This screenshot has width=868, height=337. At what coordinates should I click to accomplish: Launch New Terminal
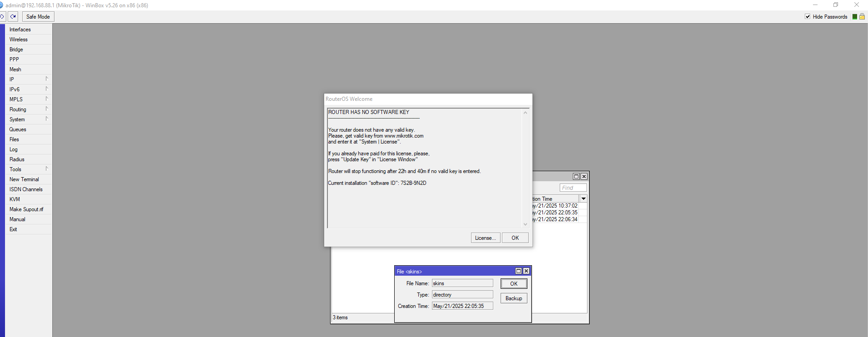coord(29,179)
